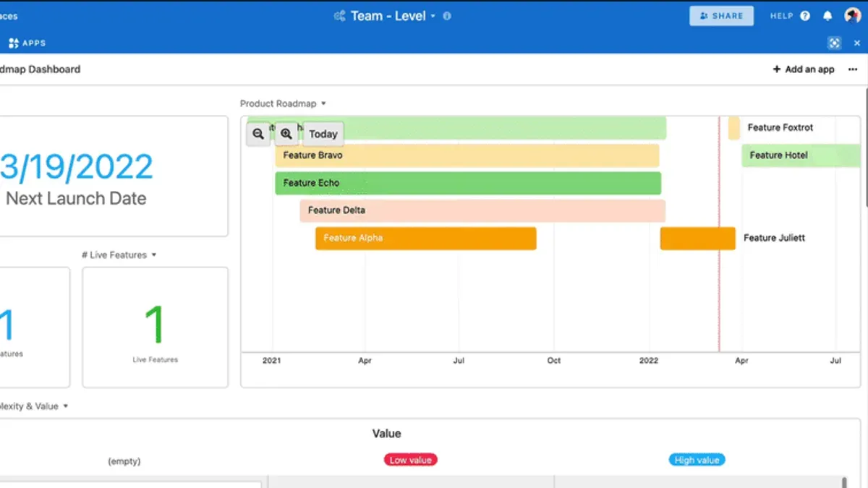Click the base icon next to Team - Level

point(339,16)
